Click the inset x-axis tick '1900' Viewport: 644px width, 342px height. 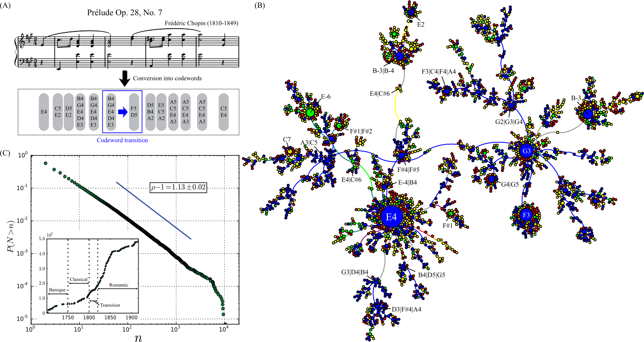(x=131, y=318)
